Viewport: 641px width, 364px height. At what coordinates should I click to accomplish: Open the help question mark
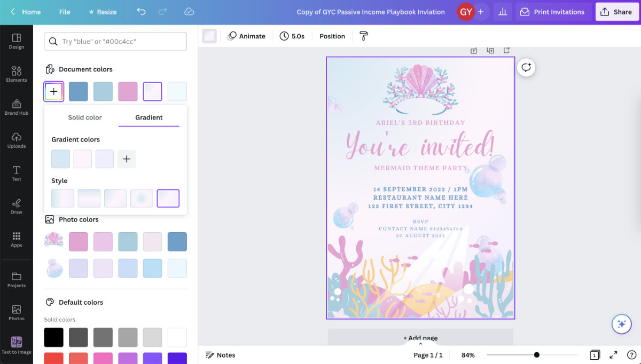pos(631,355)
